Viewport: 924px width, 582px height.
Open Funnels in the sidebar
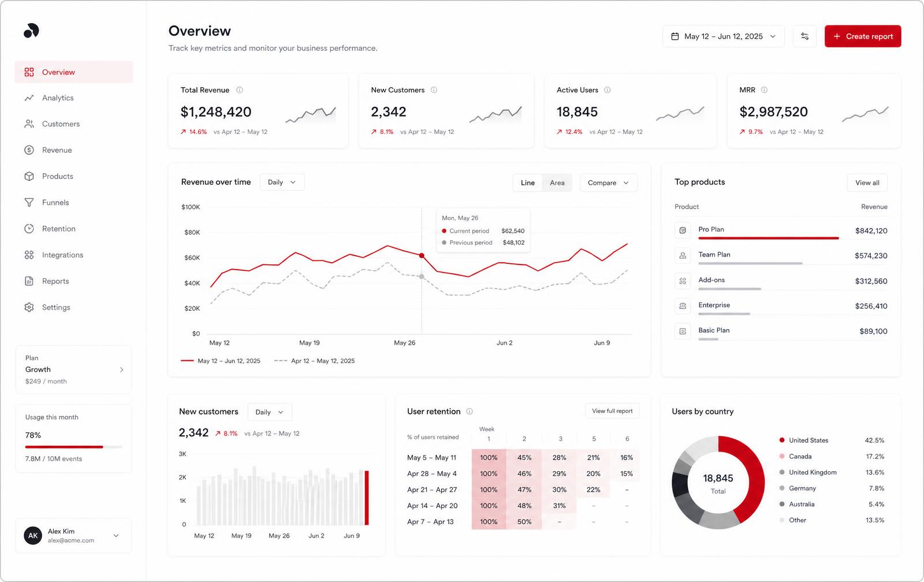point(74,203)
